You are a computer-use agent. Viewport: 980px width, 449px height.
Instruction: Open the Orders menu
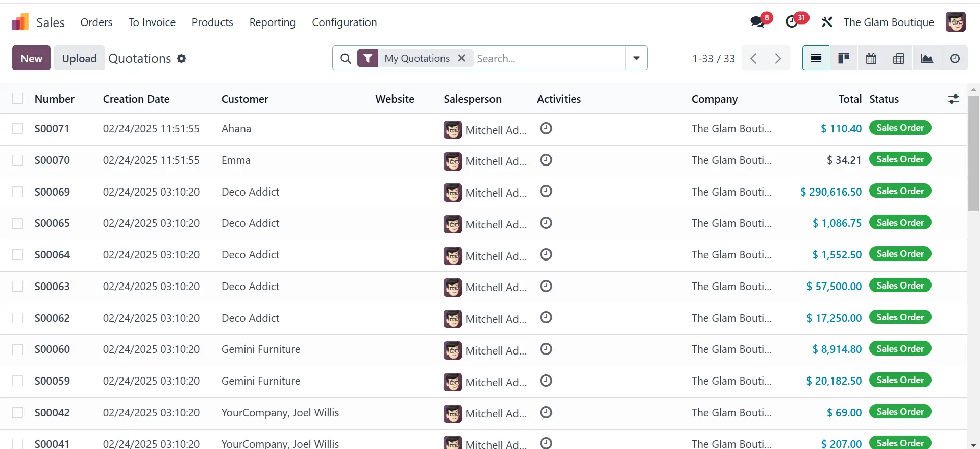(96, 22)
